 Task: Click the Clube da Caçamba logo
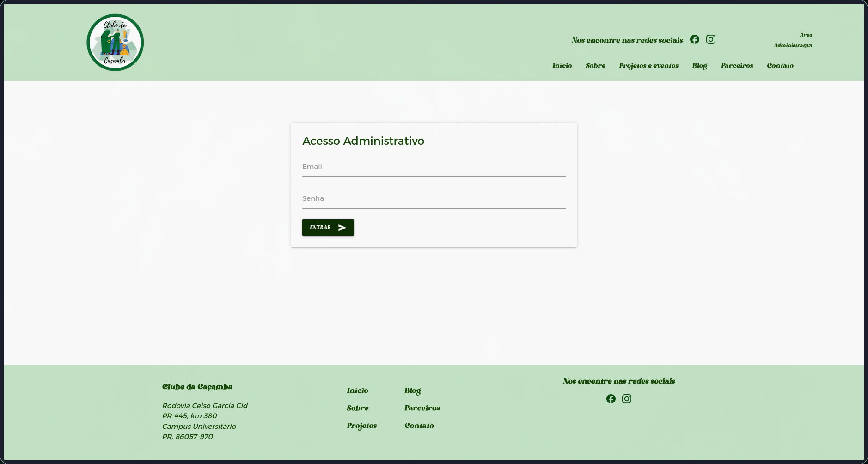(115, 42)
